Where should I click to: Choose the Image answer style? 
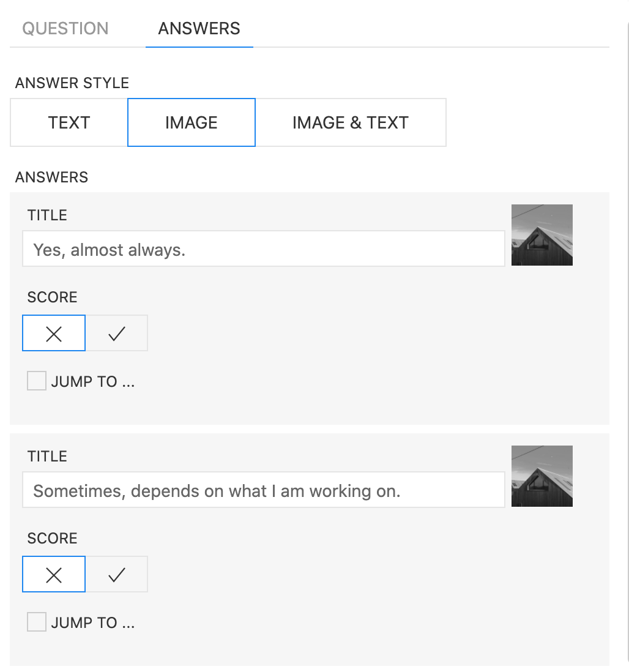(191, 122)
